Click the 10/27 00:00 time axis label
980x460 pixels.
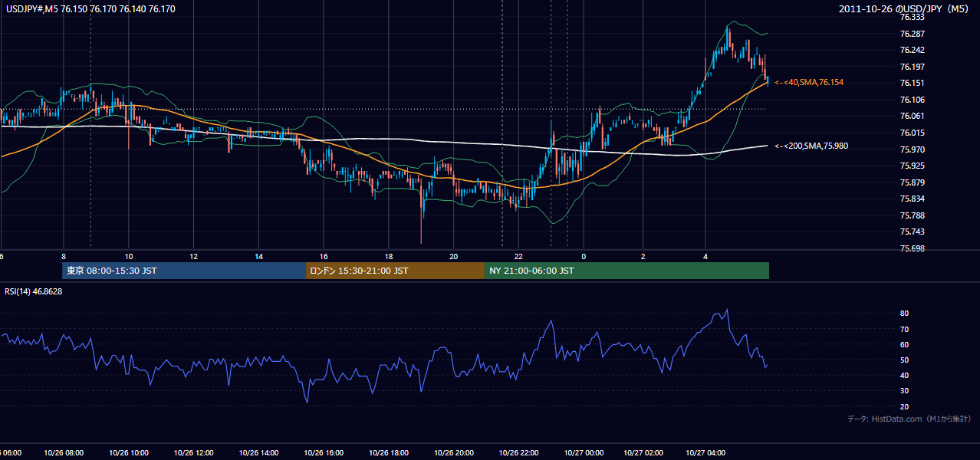pos(584,452)
